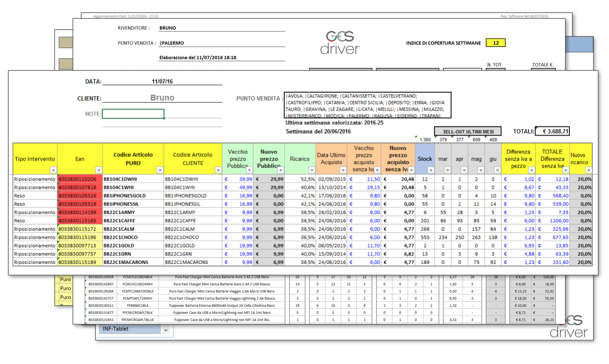Open the giu month filter dropdown
609x364 pixels.
[x=497, y=170]
